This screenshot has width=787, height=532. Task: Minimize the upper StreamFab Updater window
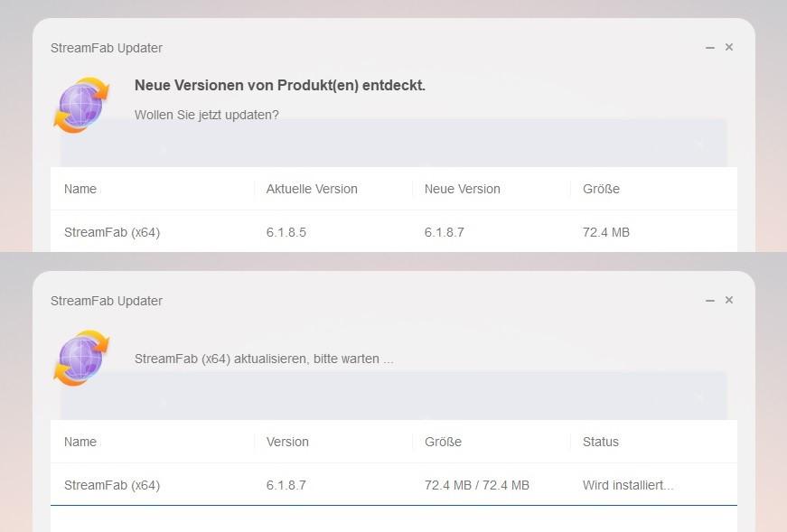709,48
